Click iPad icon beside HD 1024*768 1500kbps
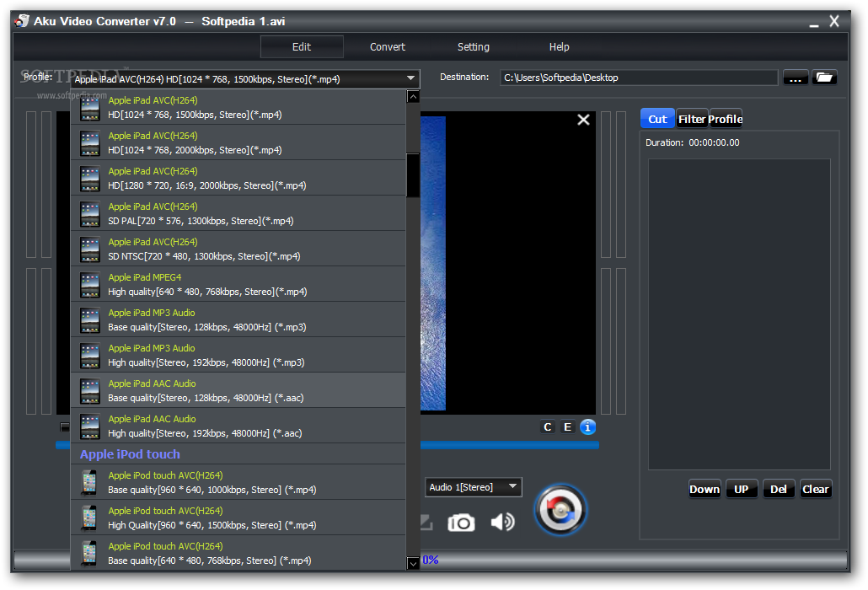The image size is (868, 590). [89, 108]
